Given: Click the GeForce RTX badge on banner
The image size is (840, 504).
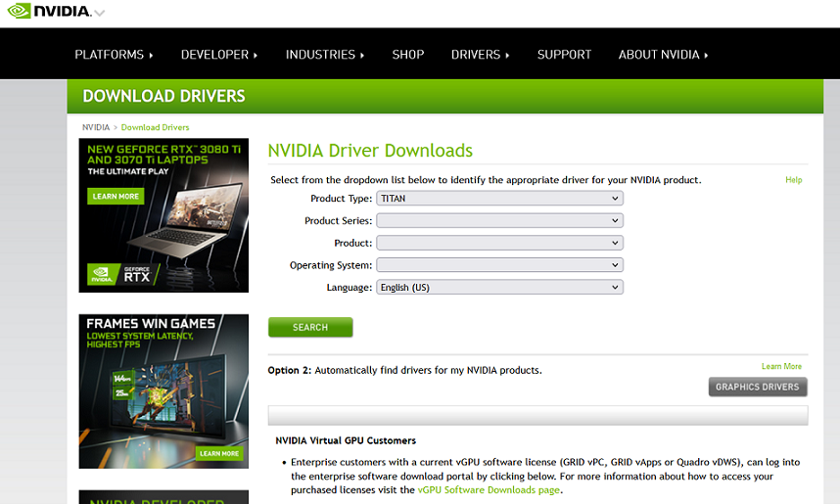Looking at the screenshot, I should click(x=123, y=274).
